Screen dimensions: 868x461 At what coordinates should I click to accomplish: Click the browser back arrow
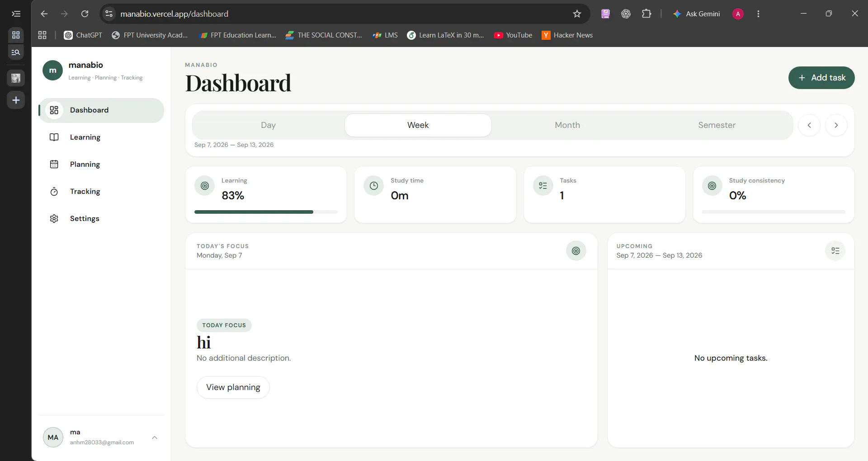point(44,14)
